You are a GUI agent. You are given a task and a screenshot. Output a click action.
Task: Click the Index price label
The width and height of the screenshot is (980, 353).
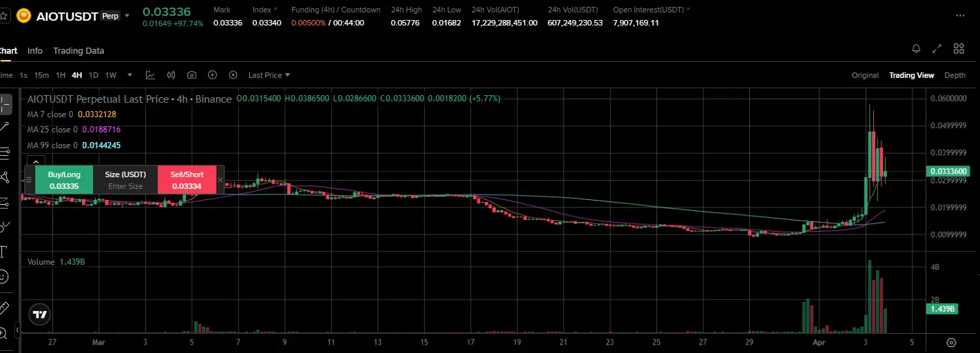262,10
